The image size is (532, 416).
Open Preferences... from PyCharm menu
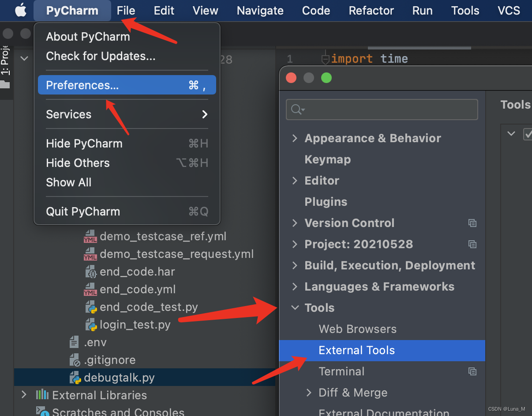tap(127, 85)
